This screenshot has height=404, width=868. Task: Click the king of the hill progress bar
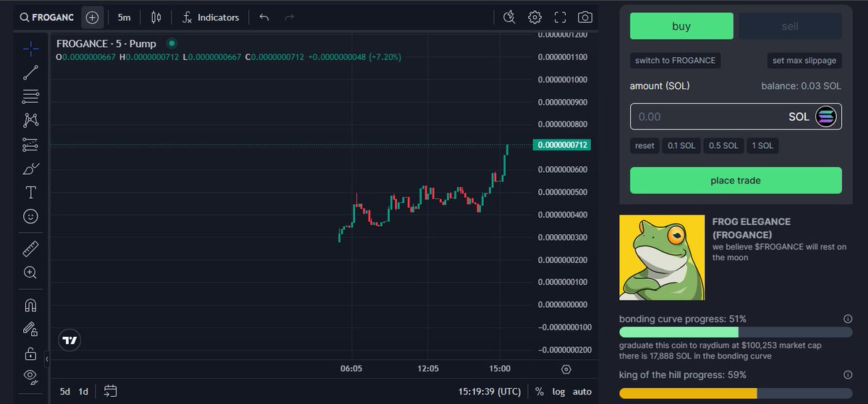(x=736, y=393)
